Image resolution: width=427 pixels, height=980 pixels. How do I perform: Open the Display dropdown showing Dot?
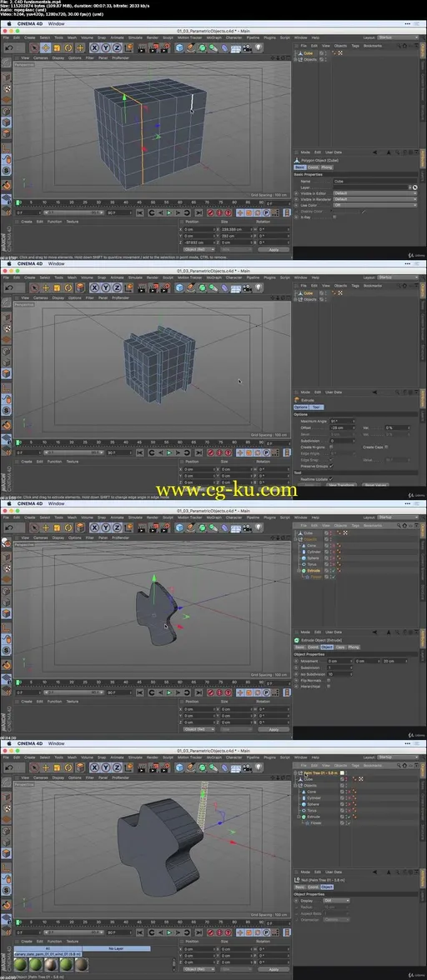tap(337, 901)
